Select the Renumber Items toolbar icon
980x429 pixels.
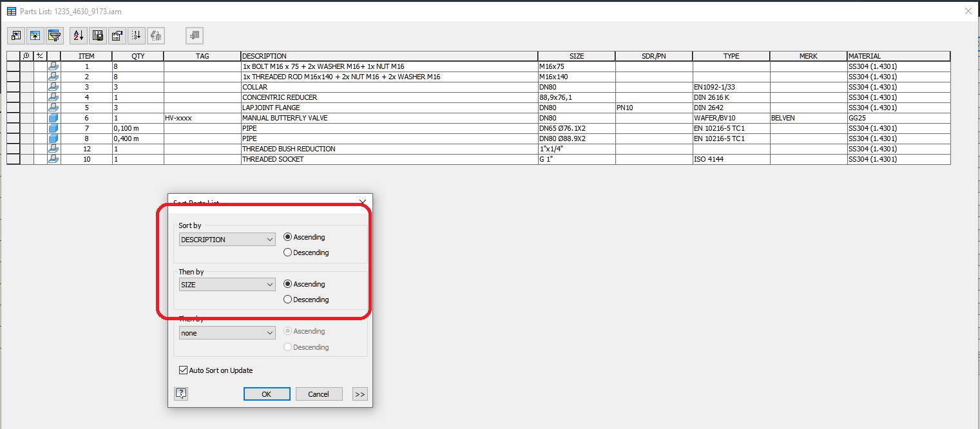[x=136, y=35]
